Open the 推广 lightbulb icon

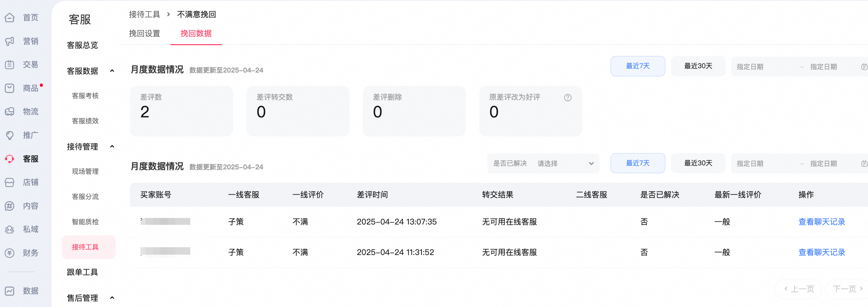(10, 135)
